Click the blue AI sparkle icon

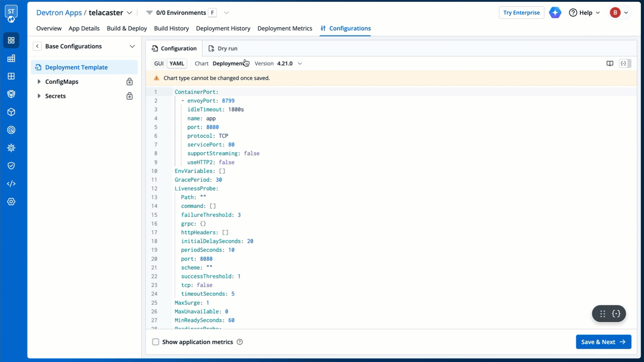[x=555, y=13]
